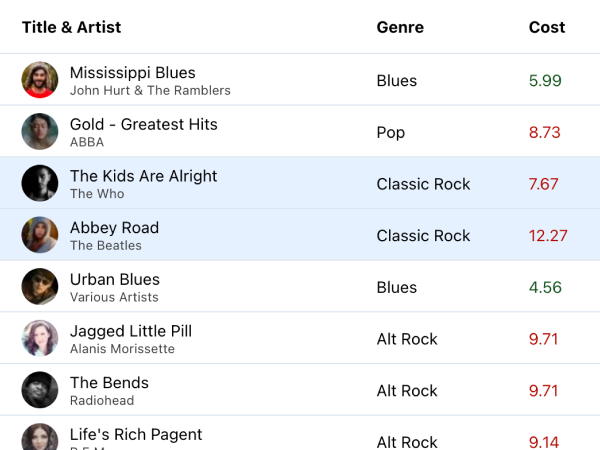Viewport: 600px width, 450px height.
Task: Click Jagged Little Pill title text
Action: pyautogui.click(x=130, y=331)
